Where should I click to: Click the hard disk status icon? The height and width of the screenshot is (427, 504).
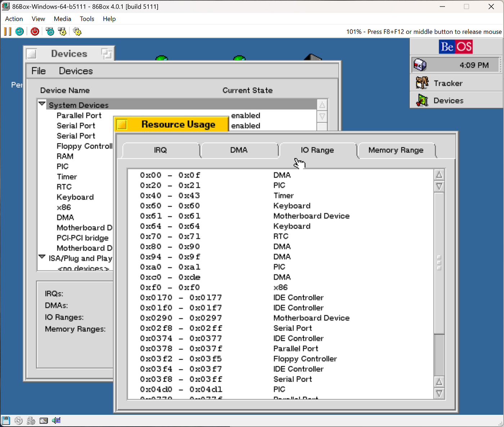44,420
